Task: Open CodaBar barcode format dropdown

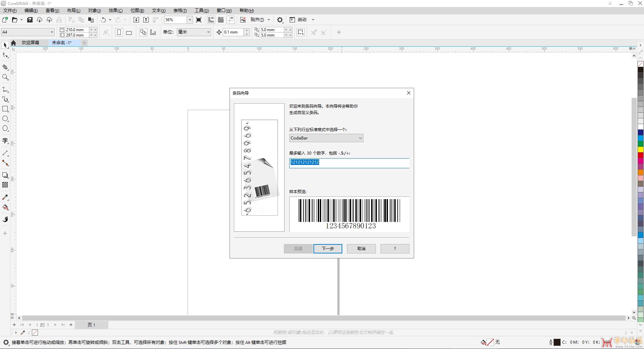Action: (x=326, y=138)
